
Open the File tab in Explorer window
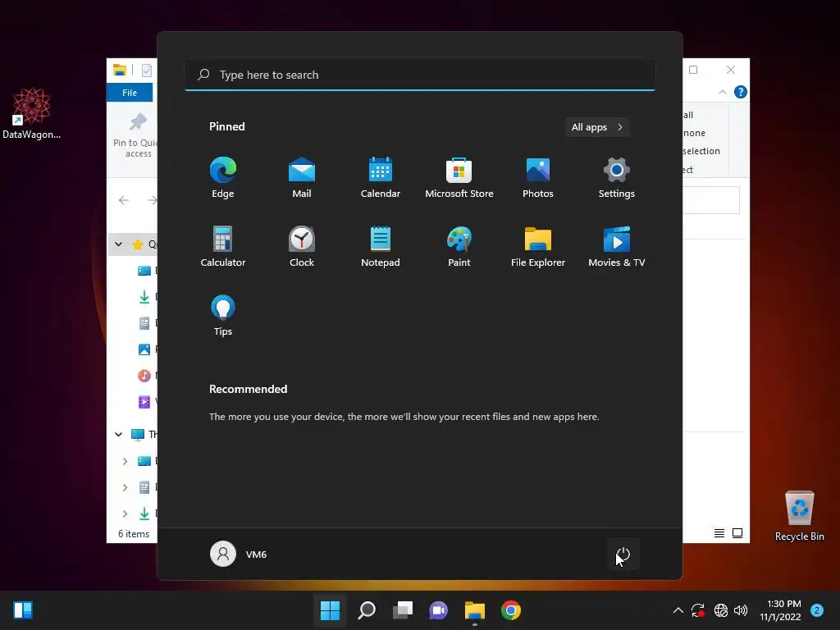point(130,93)
